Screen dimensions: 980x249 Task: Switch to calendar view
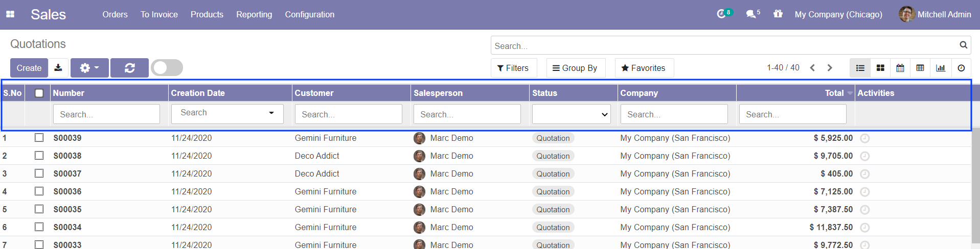(900, 68)
